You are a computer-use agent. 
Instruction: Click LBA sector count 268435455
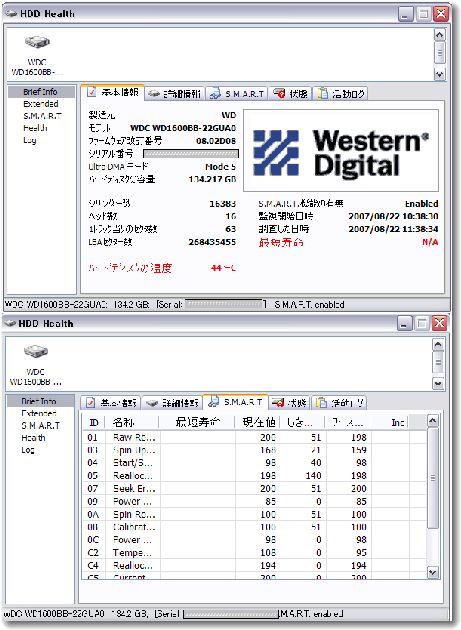coord(212,242)
